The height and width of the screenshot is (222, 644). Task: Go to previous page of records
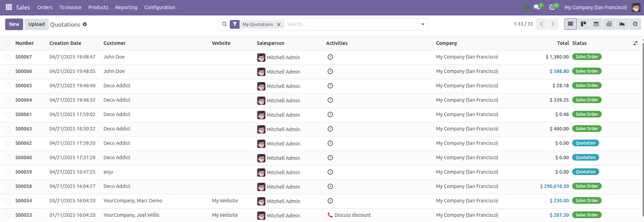coord(541,24)
